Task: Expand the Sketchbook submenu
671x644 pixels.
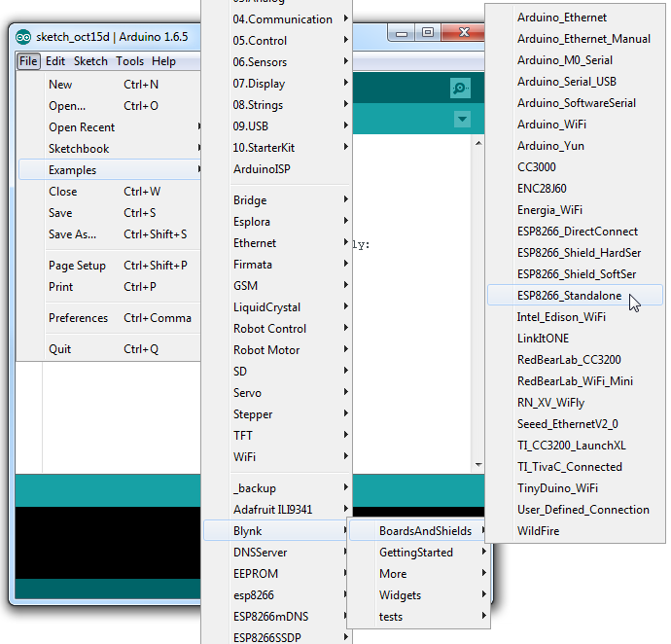Action: [x=109, y=149]
